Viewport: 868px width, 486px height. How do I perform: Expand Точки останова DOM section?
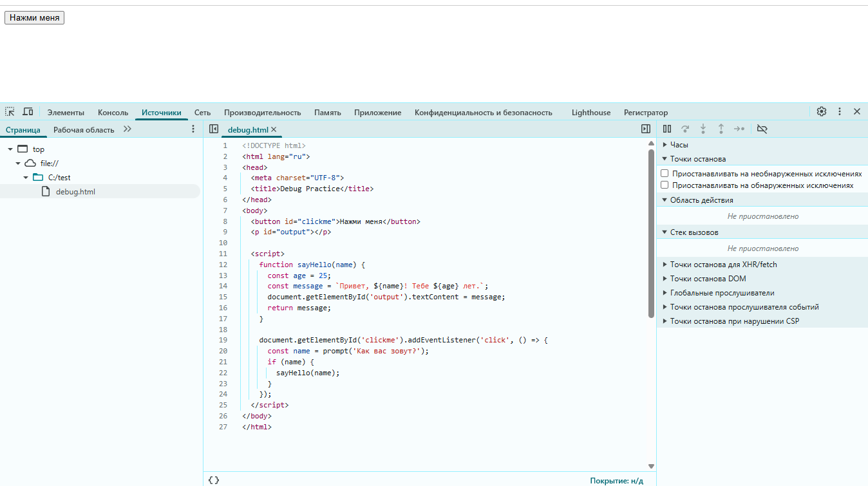[707, 279]
